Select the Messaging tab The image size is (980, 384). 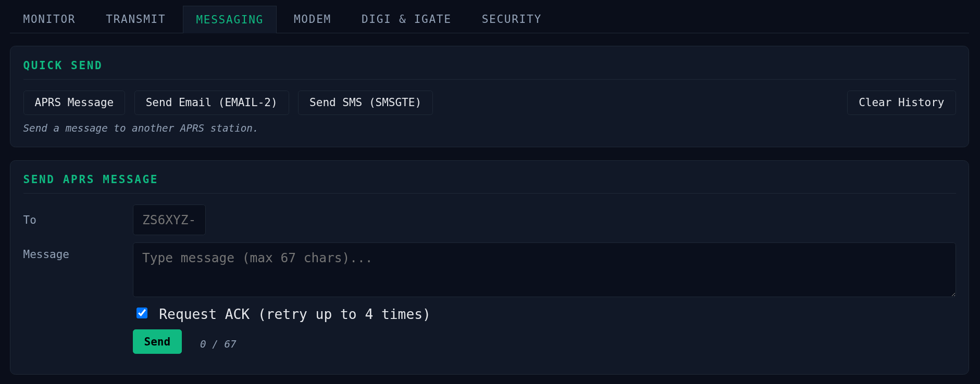click(x=229, y=19)
